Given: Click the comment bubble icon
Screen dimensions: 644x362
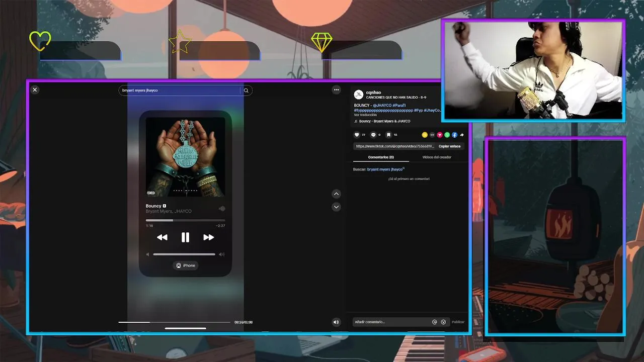Looking at the screenshot, I should point(373,135).
